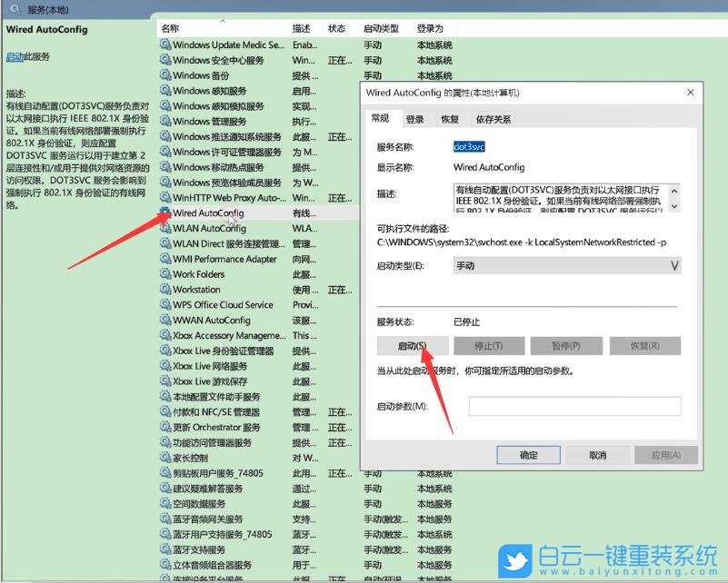
Task: Click inside the 启动参数 input field
Action: click(573, 405)
